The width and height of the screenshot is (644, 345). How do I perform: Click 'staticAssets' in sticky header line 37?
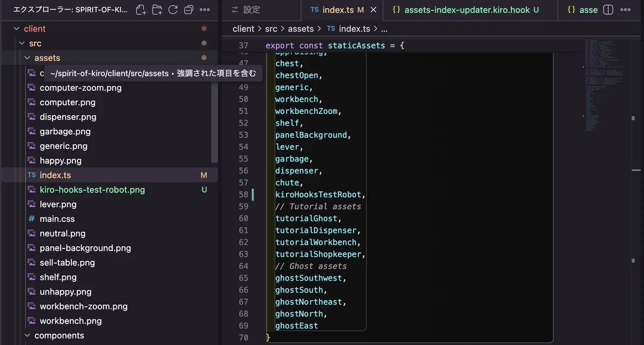click(x=356, y=46)
